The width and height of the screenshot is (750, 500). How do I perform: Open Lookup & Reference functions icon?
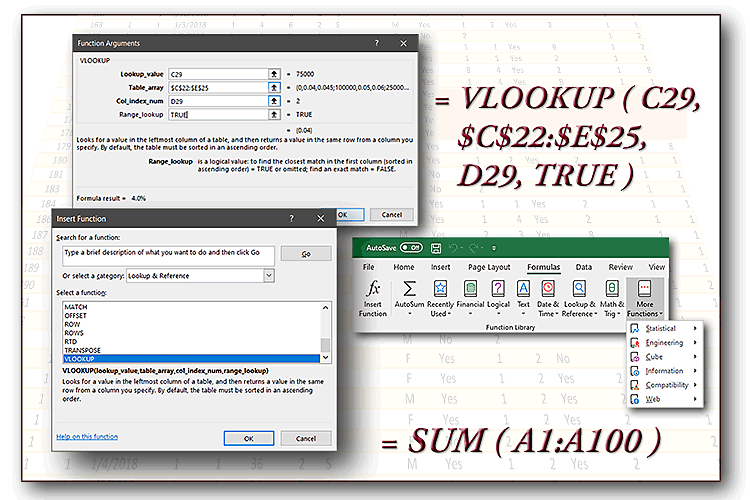pos(579,289)
